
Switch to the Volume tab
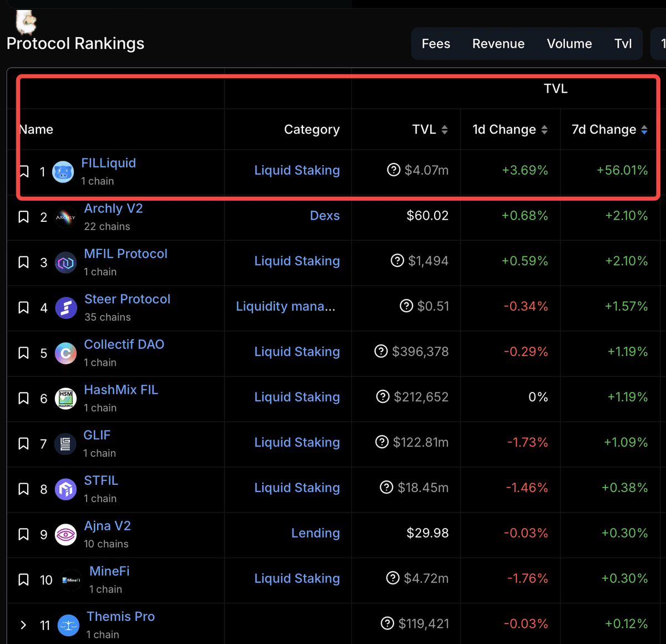pos(569,44)
